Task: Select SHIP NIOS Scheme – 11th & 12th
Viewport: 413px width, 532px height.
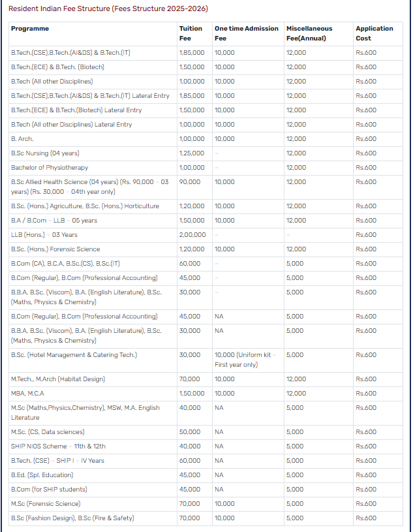Action: (58, 446)
